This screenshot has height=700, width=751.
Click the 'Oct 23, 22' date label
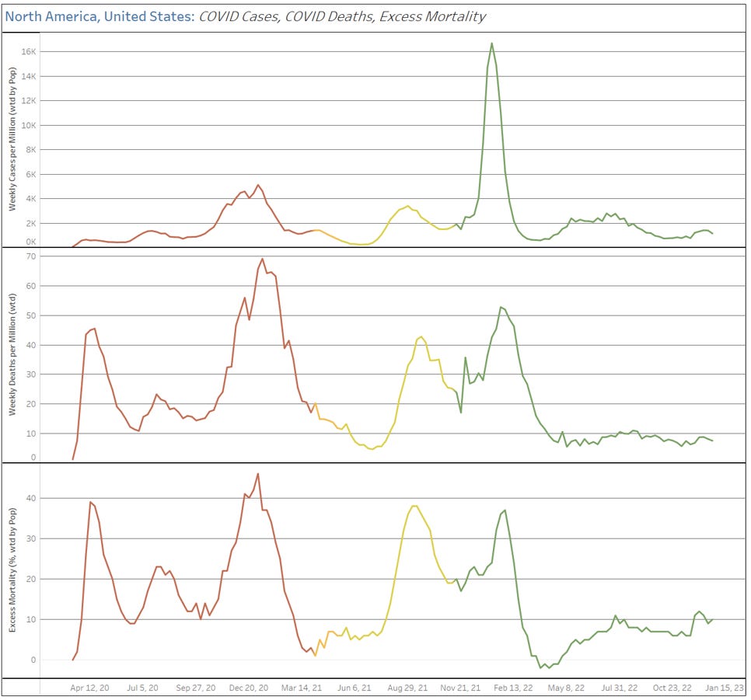tap(672, 688)
